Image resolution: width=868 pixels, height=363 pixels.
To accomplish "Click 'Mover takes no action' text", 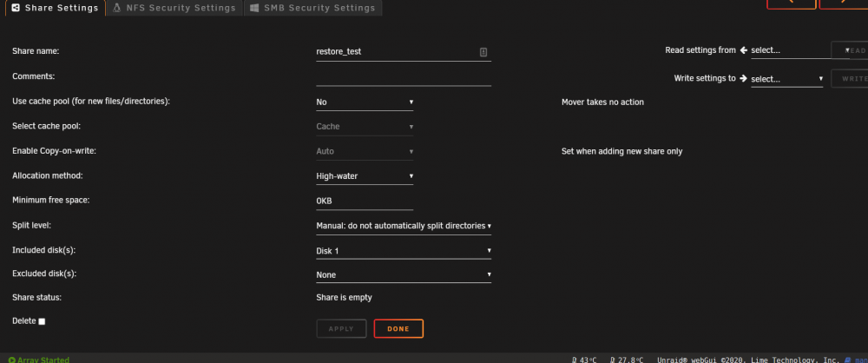I will click(x=603, y=102).
